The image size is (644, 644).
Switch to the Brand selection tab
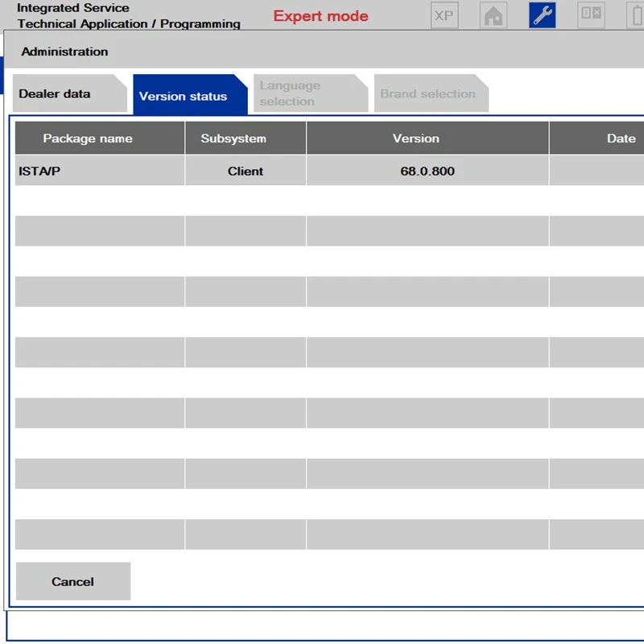(x=431, y=93)
